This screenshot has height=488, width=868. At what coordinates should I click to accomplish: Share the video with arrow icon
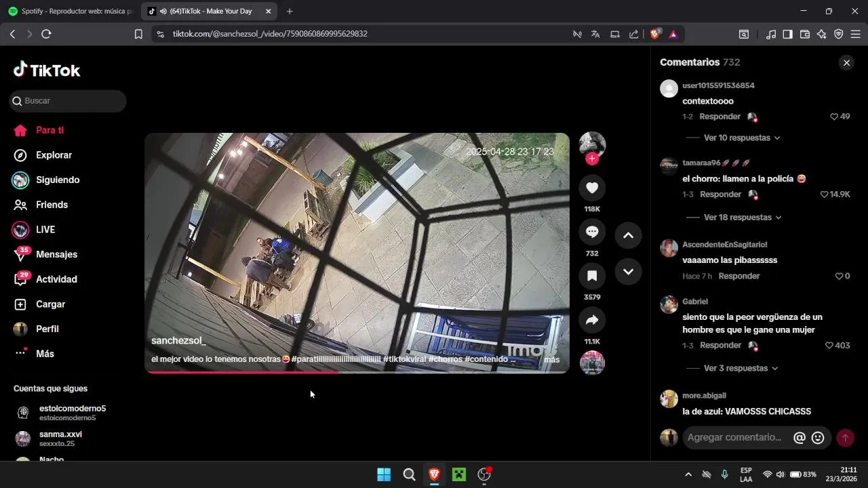click(592, 320)
